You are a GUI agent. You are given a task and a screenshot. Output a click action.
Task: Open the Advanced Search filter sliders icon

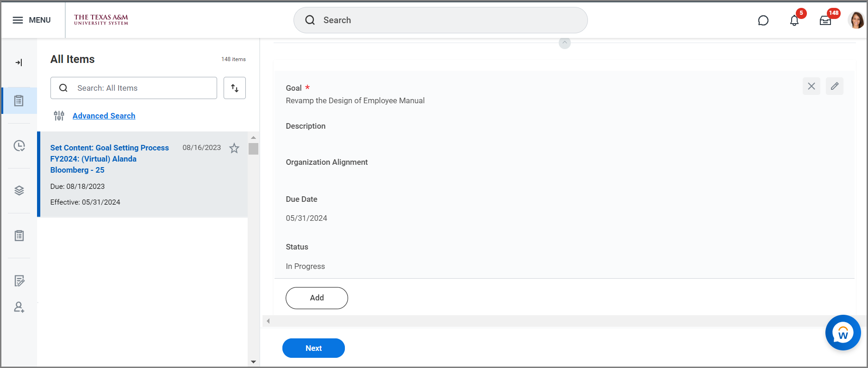(x=59, y=116)
